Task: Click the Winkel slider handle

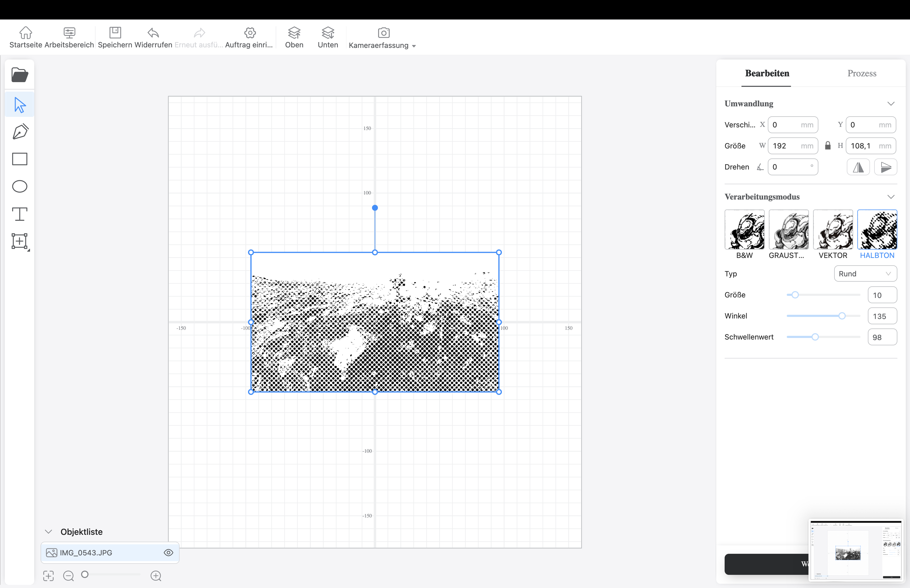Action: (842, 316)
